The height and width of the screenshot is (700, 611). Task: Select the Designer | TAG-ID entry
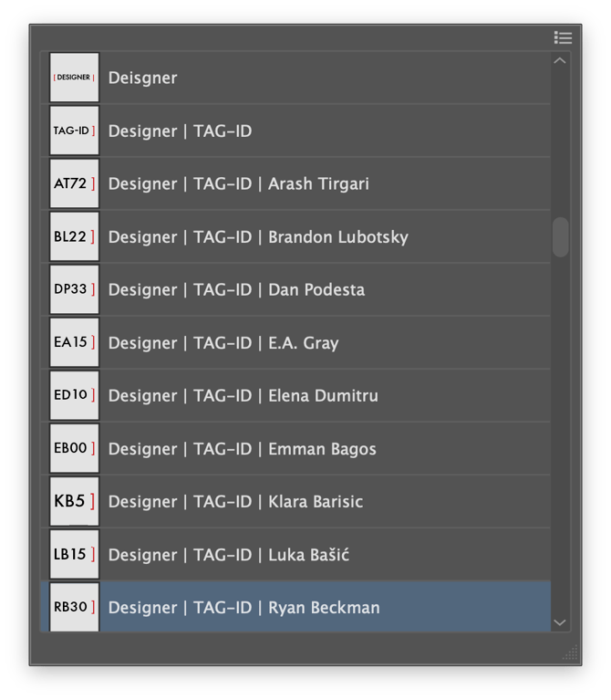[x=180, y=131]
